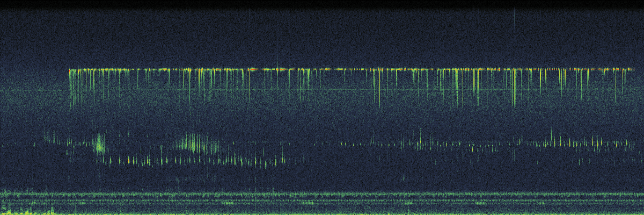Click the left starting edge of the bright high-frequency band
Image resolution: width=644 pixels, height=215 pixels.
[70, 70]
